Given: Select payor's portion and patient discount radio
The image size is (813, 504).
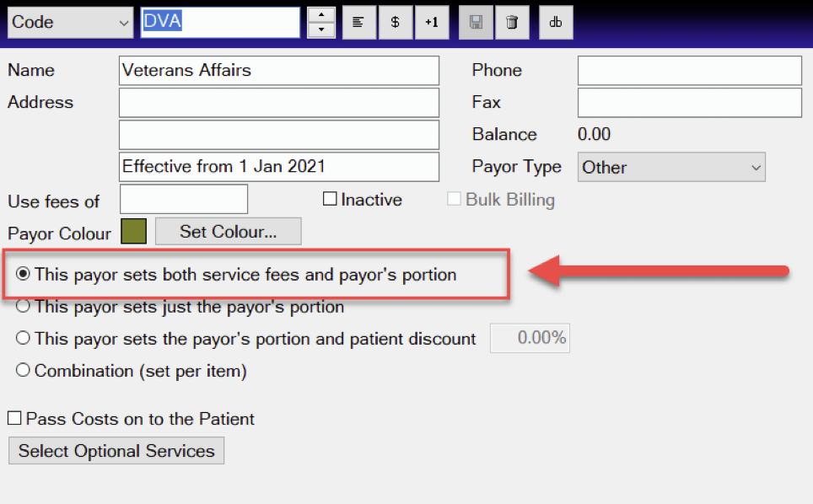Looking at the screenshot, I should click(23, 338).
